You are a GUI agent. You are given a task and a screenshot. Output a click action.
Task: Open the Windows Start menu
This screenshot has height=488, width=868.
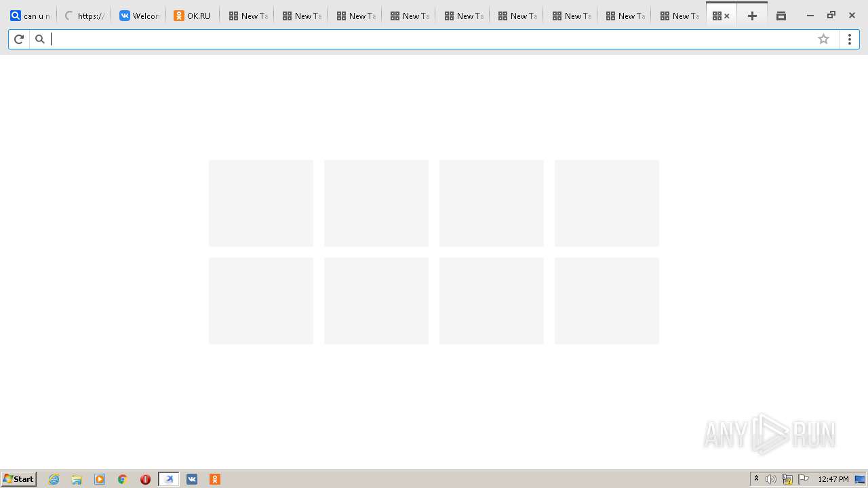click(19, 479)
